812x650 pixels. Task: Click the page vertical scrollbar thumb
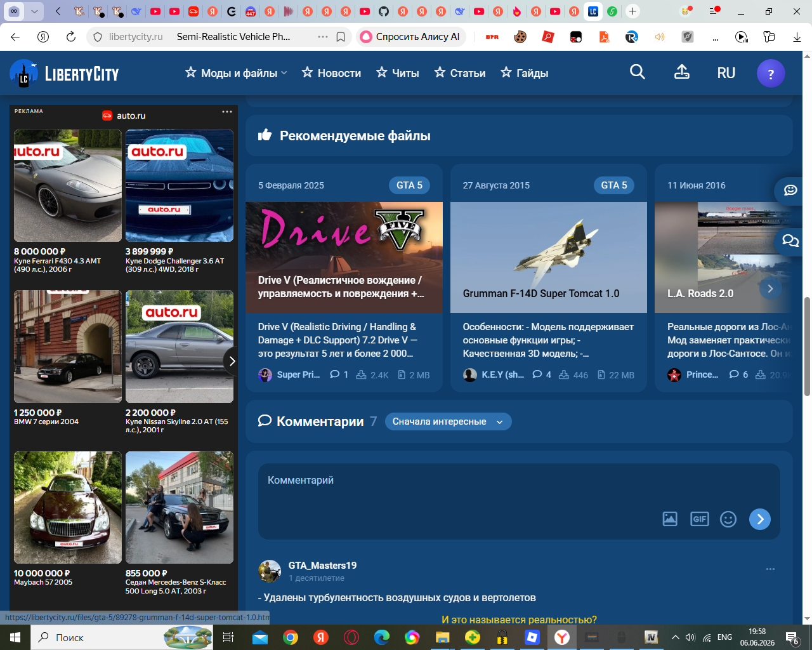coord(807,347)
